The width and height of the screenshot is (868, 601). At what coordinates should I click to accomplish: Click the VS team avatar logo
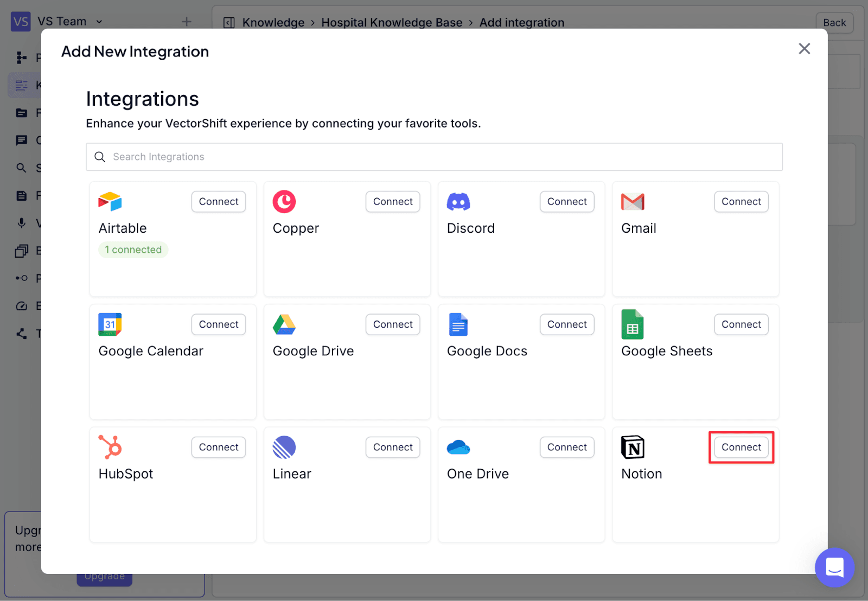(21, 22)
